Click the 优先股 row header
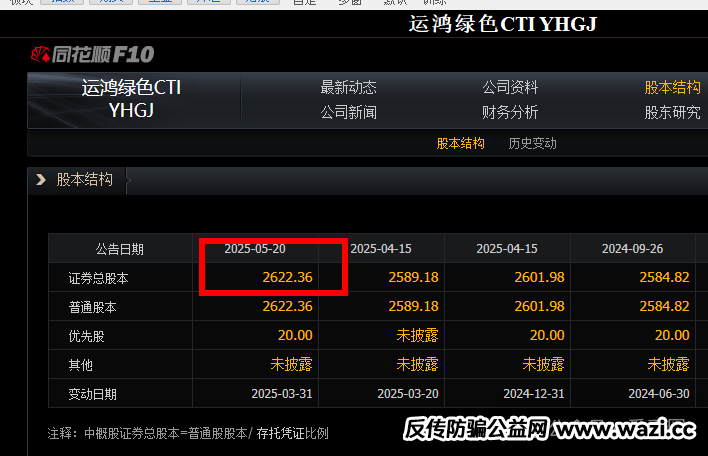708x456 pixels. click(86, 336)
